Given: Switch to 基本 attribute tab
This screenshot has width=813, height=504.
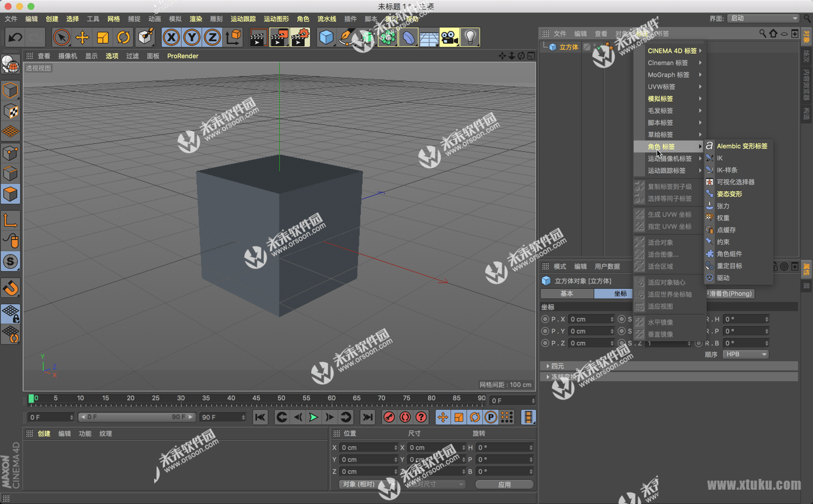Looking at the screenshot, I should pyautogui.click(x=567, y=293).
